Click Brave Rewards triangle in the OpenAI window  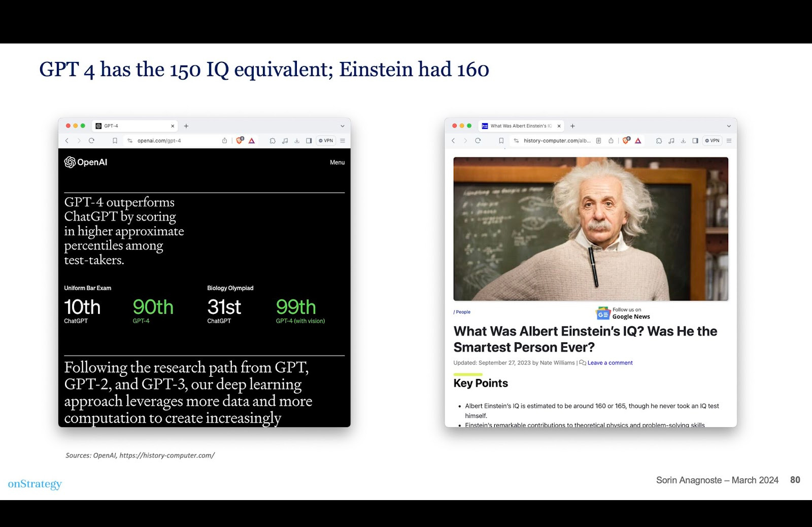coord(251,141)
